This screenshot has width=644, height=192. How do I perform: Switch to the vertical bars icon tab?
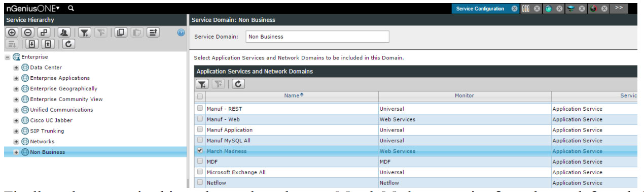click(x=525, y=9)
